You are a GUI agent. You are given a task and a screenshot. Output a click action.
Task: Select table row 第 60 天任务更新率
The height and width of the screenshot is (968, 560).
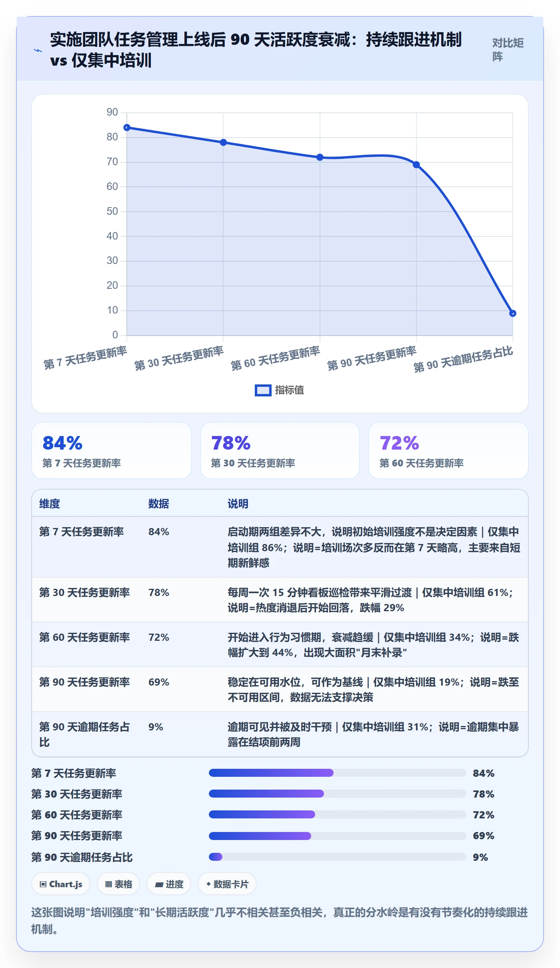tap(280, 644)
